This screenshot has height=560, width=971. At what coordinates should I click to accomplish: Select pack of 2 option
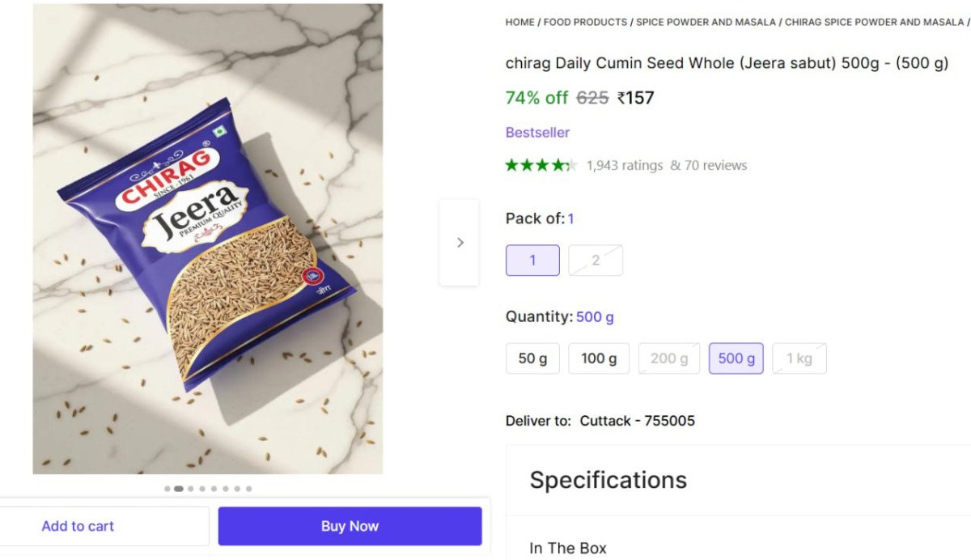click(x=596, y=261)
